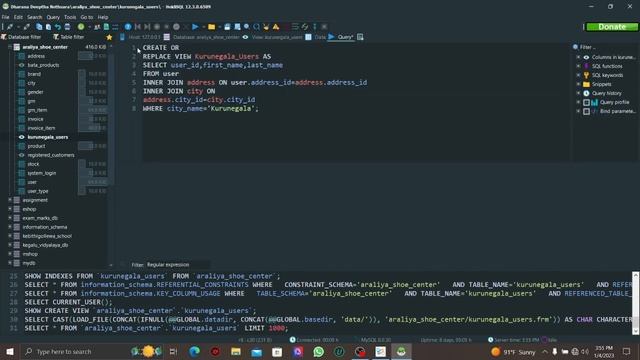Image resolution: width=640 pixels, height=360 pixels.
Task: Open the load SQL file dropdown arrow
Action: 220,27
